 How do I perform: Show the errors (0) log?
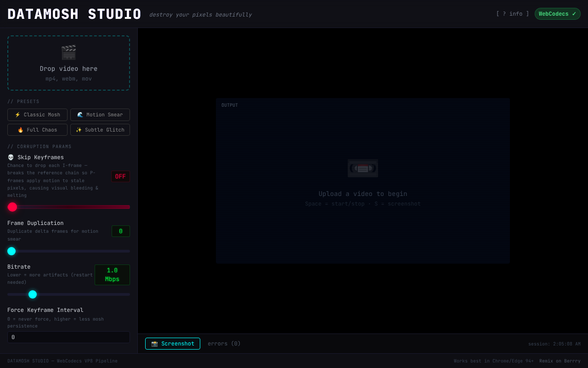(x=224, y=344)
